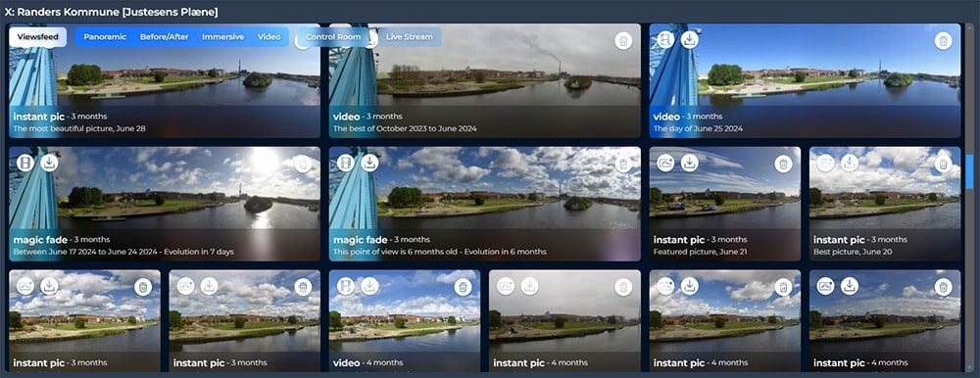Switch to Control Room tab
The height and width of the screenshot is (378, 980).
point(333,37)
